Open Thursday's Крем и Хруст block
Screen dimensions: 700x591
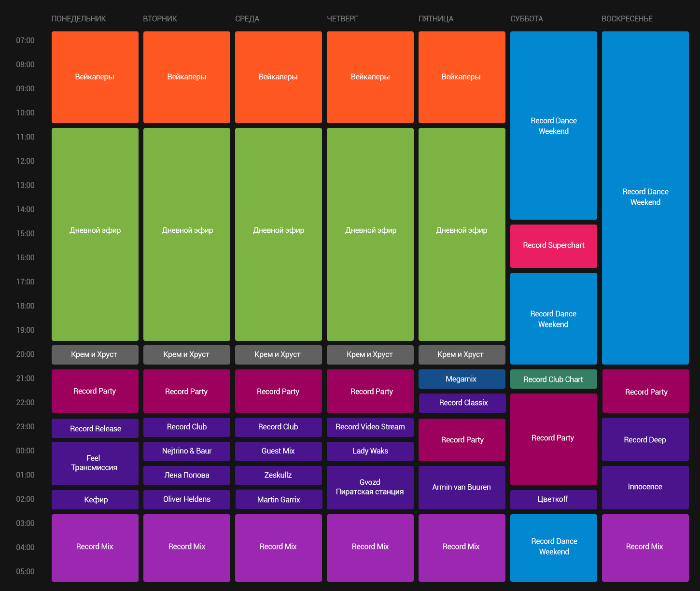coord(370,355)
